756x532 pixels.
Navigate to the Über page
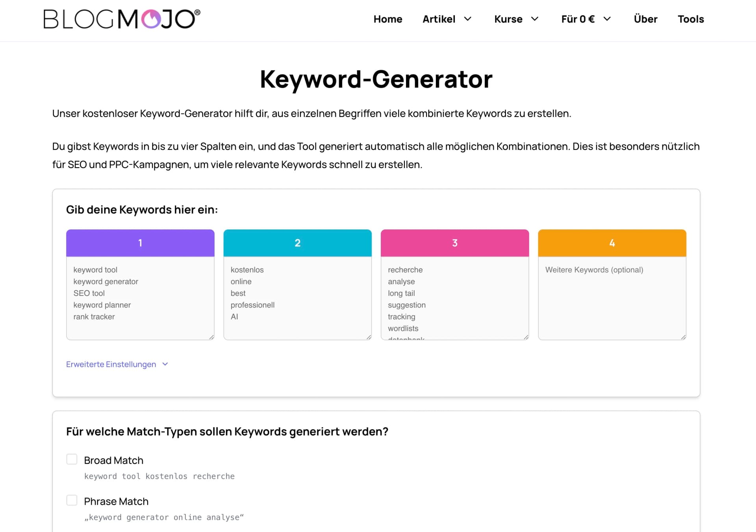[x=645, y=19]
